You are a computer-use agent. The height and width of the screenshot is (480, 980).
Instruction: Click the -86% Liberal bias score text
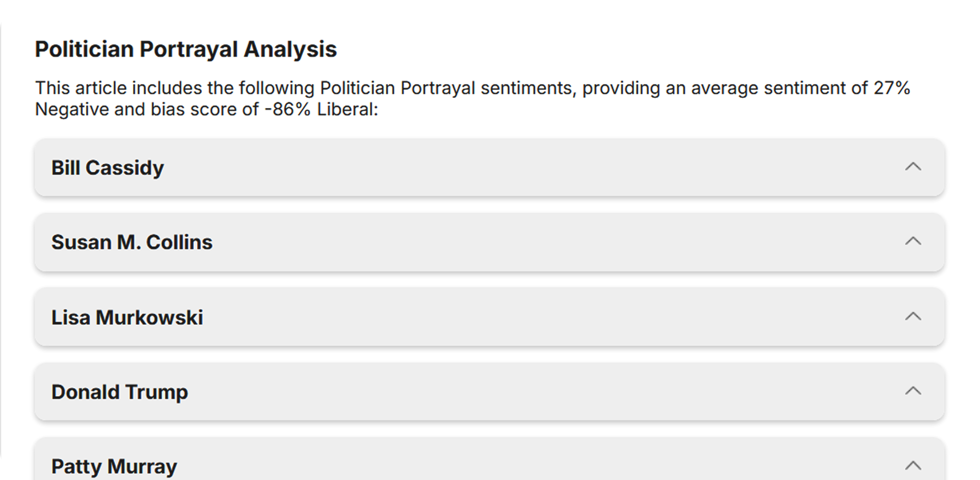pos(320,109)
